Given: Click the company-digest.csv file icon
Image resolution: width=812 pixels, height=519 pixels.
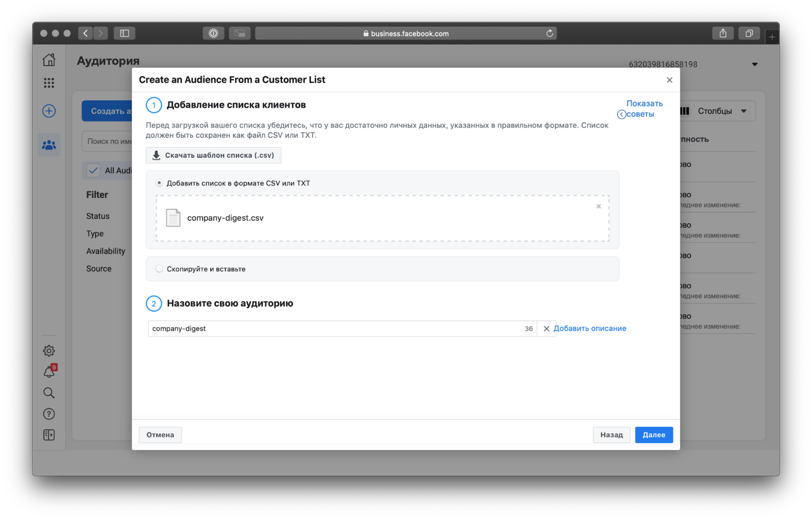Looking at the screenshot, I should click(173, 218).
